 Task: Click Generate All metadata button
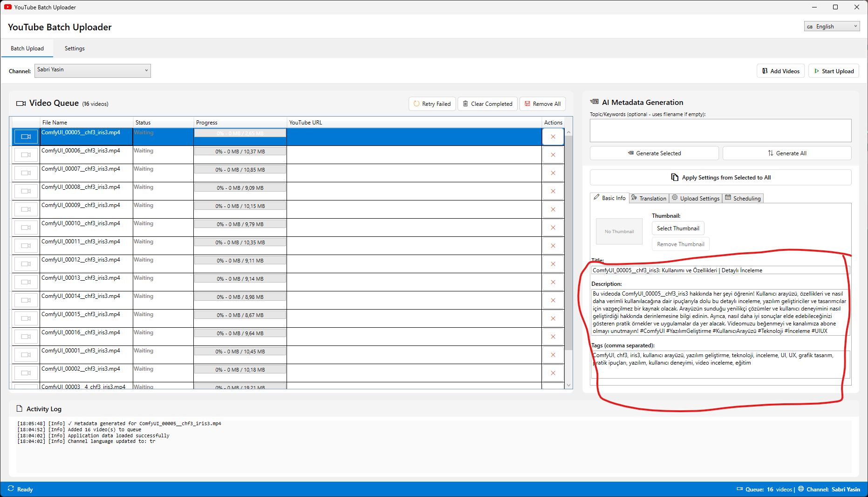(x=787, y=153)
